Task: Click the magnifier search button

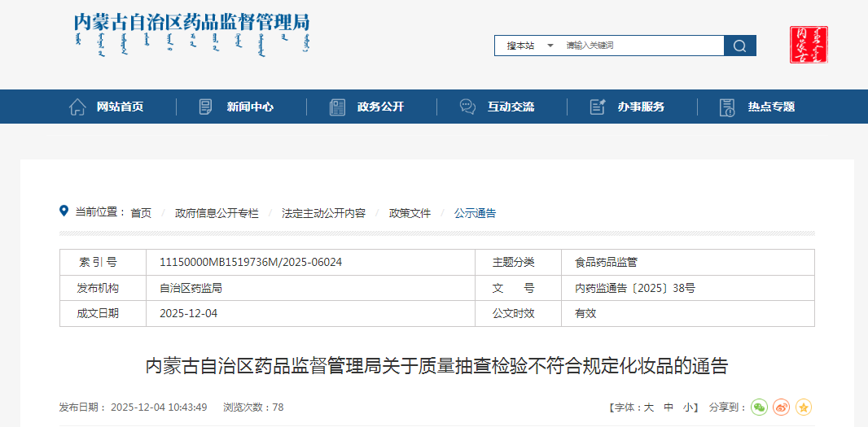Action: pyautogui.click(x=739, y=46)
